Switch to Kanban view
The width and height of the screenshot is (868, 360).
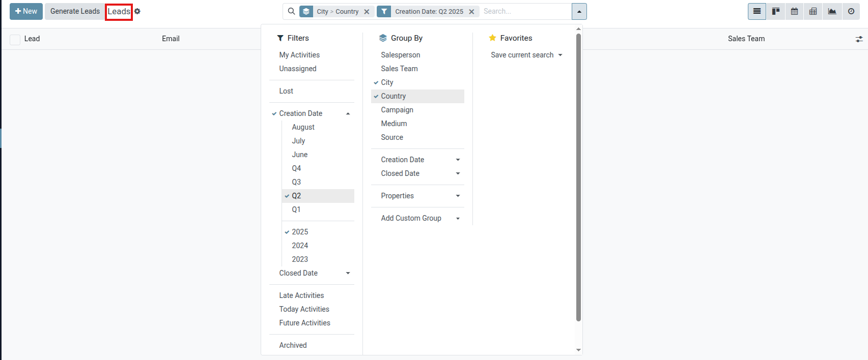pos(776,11)
